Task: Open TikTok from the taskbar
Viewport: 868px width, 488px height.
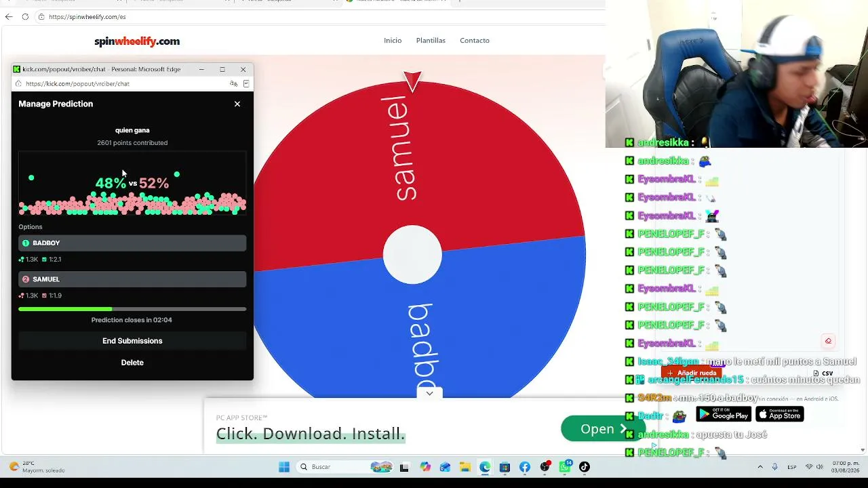Action: [585, 467]
